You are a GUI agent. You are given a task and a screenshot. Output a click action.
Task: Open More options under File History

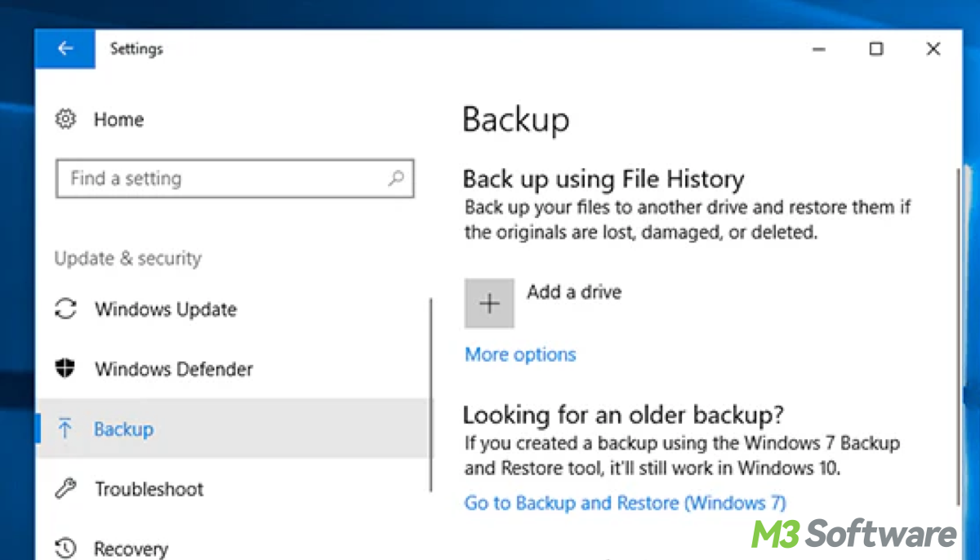point(519,353)
